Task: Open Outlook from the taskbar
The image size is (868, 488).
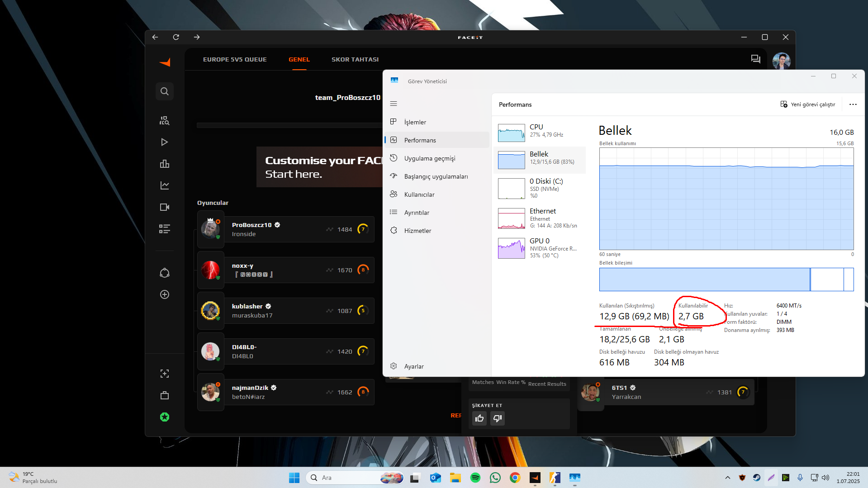Action: point(435,478)
